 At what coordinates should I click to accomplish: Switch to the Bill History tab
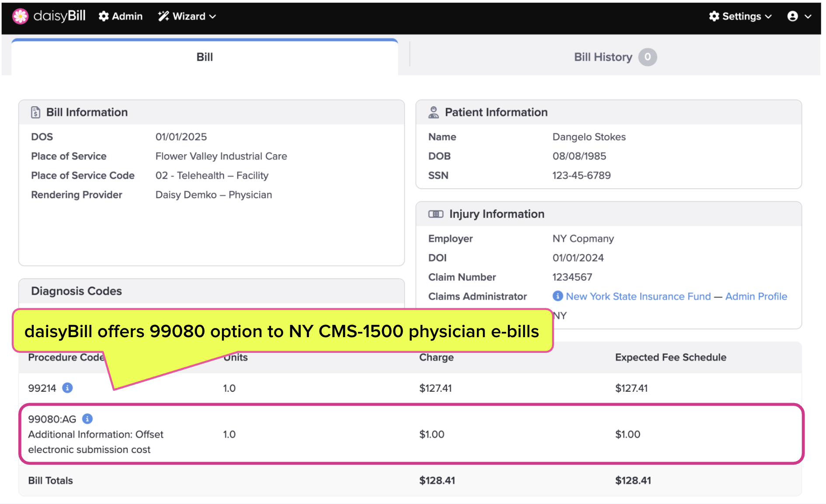coord(603,57)
